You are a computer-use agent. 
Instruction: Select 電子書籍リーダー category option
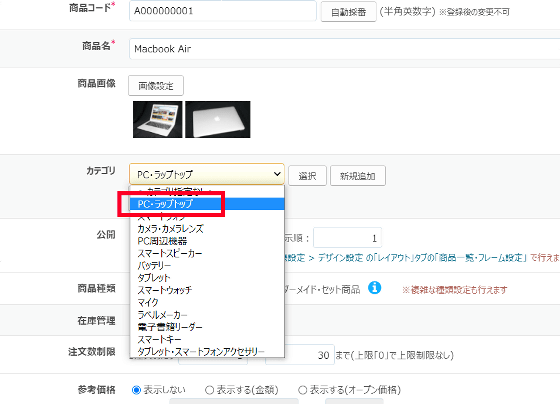point(207,327)
